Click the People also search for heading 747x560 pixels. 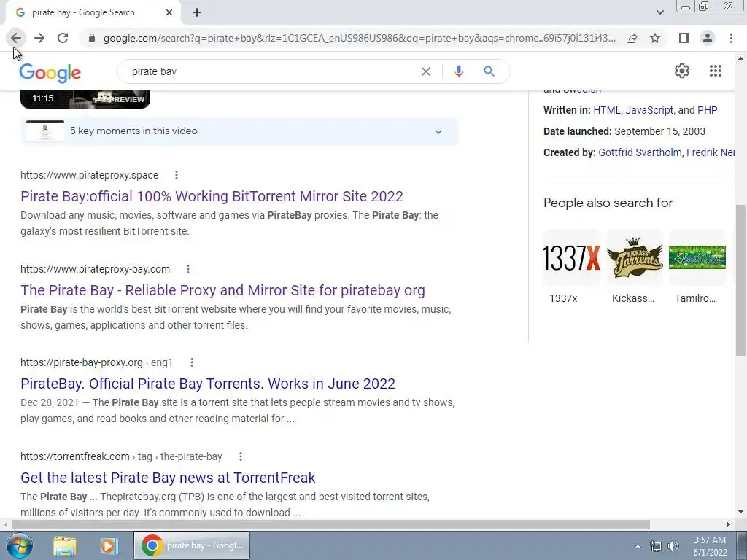tap(608, 203)
